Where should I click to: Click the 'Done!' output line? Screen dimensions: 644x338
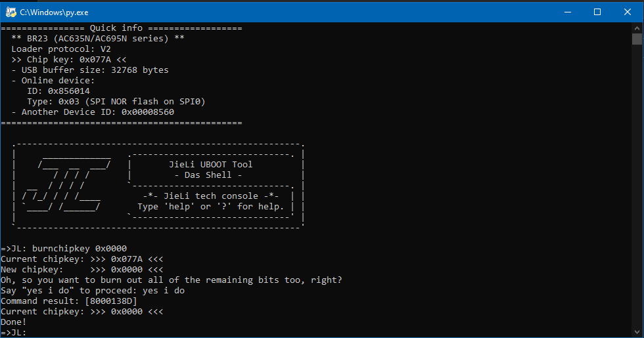click(14, 322)
